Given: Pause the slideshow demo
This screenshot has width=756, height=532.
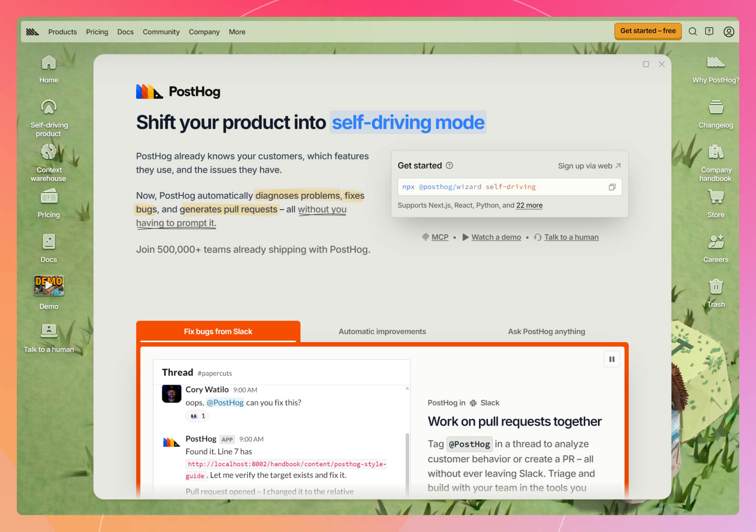Looking at the screenshot, I should [x=612, y=359].
